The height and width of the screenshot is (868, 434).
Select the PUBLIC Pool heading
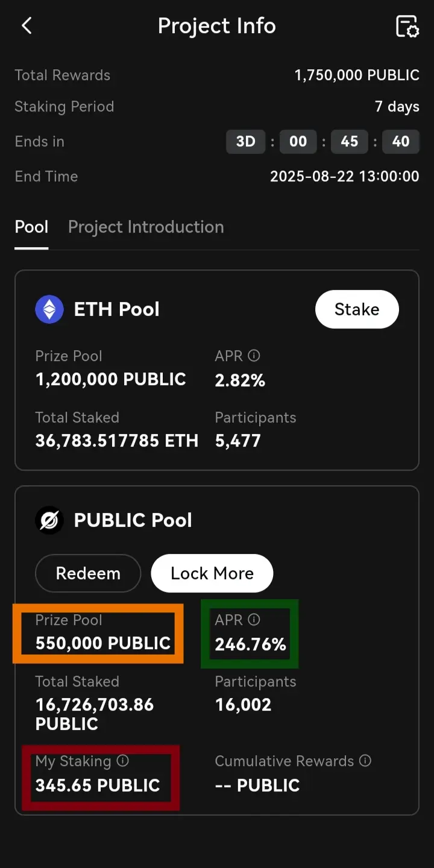pyautogui.click(x=133, y=520)
